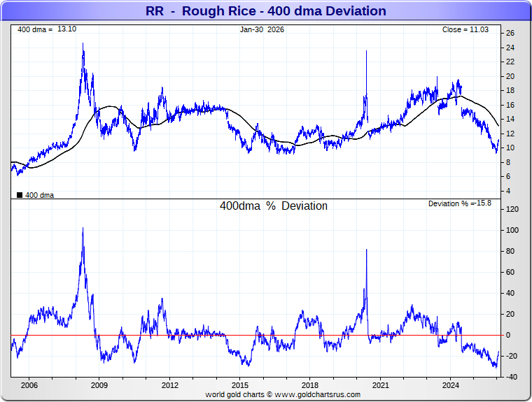Click the 'Jan-30 2026' date label
Viewport: 532px width, 402px height.
pyautogui.click(x=262, y=29)
